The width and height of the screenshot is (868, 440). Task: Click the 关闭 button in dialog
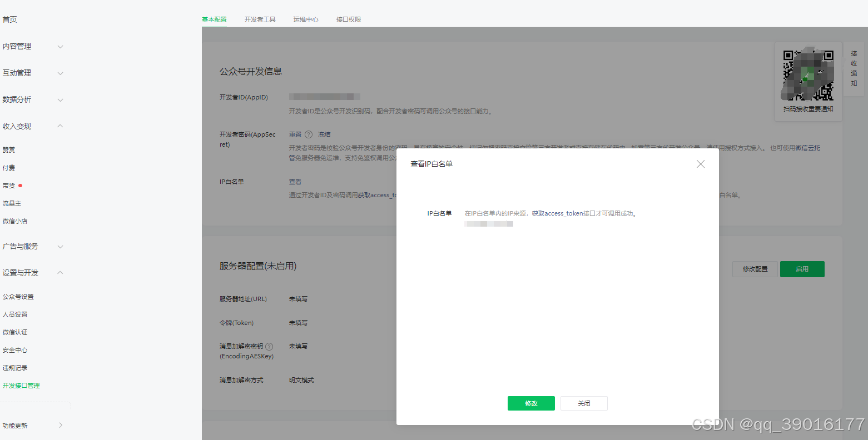click(x=584, y=403)
